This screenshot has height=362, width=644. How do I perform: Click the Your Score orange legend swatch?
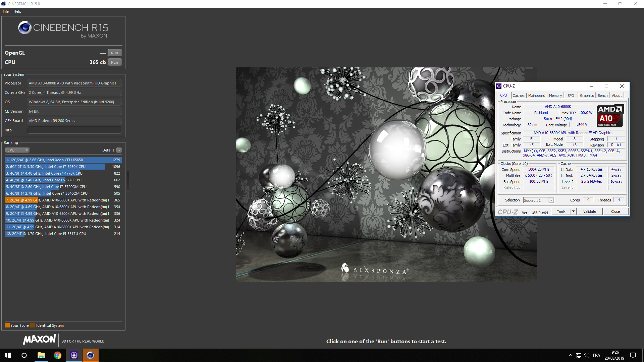tap(7, 325)
